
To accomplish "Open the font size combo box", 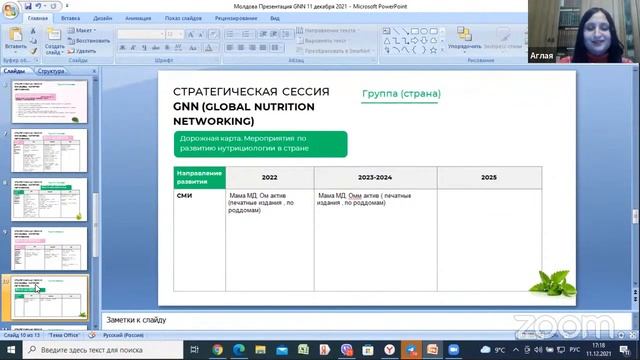I will [174, 34].
